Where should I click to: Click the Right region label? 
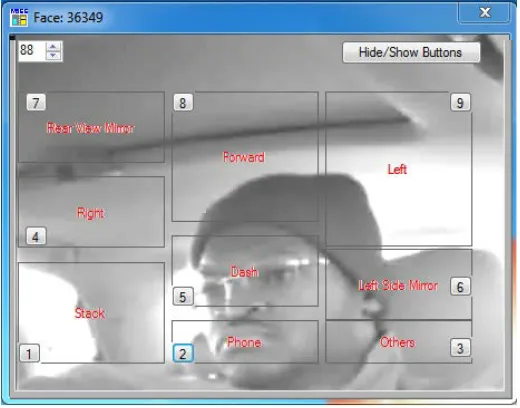coord(90,213)
